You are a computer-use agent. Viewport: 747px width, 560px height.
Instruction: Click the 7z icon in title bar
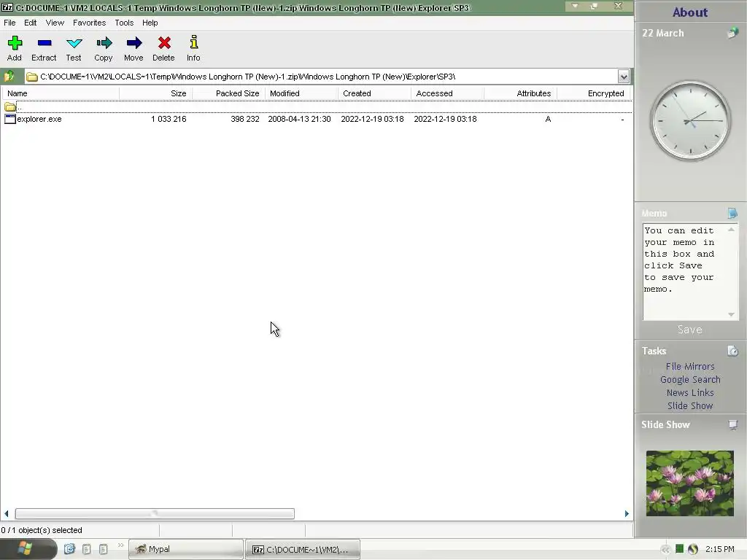tap(7, 7)
